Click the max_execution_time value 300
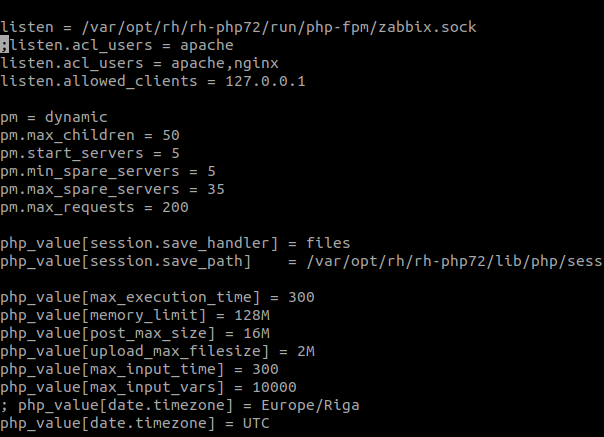The width and height of the screenshot is (604, 437). coord(300,297)
